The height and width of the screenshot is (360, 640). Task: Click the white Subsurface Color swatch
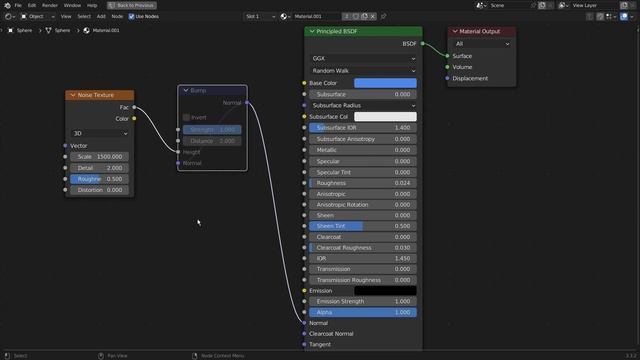click(x=385, y=117)
